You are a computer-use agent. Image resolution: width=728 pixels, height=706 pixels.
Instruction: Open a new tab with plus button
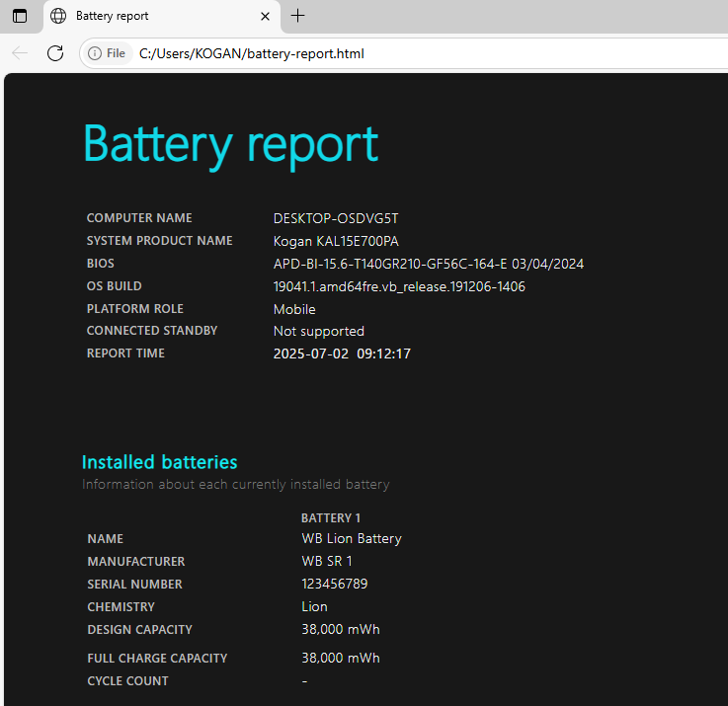[x=298, y=16]
